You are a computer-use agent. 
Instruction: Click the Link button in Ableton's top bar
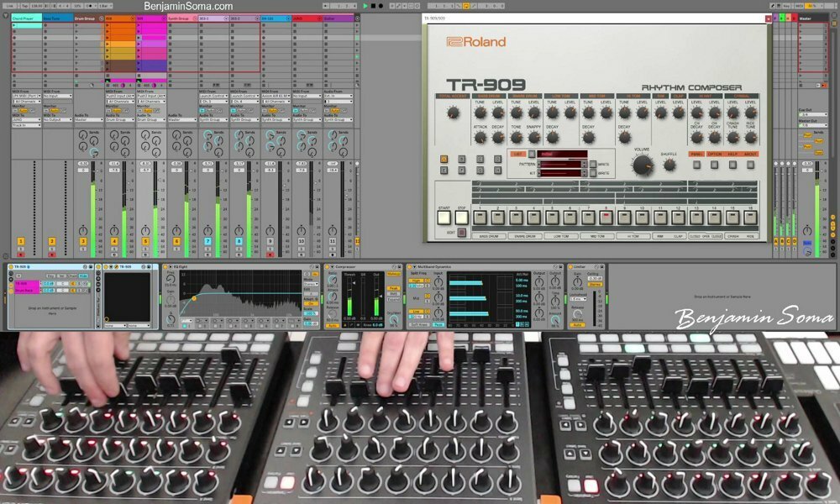[x=9, y=6]
